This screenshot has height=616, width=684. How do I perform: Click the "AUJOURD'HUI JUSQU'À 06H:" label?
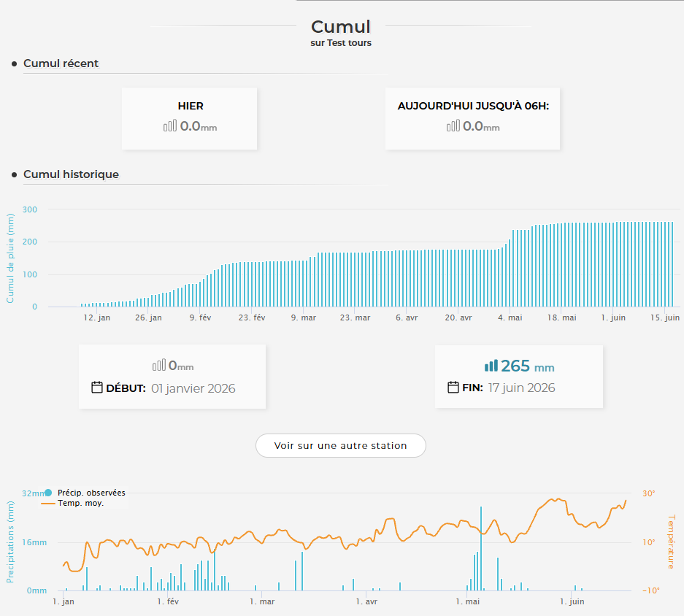pos(473,106)
